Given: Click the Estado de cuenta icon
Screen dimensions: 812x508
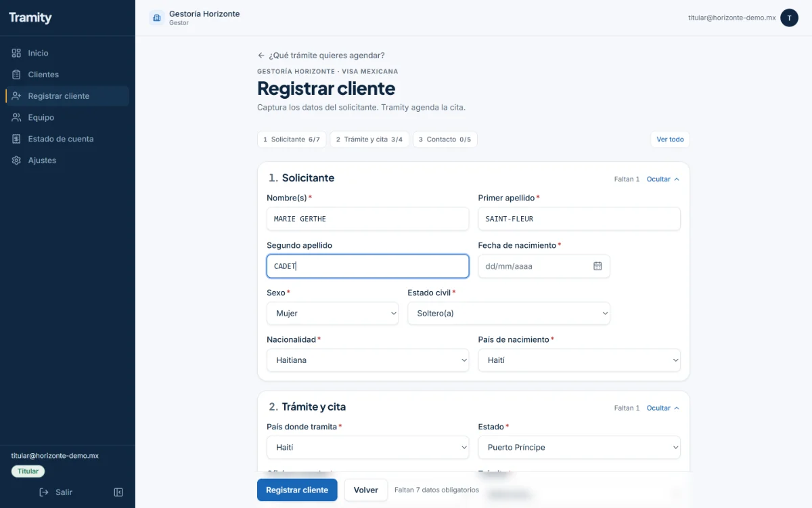Looking at the screenshot, I should click(x=17, y=139).
